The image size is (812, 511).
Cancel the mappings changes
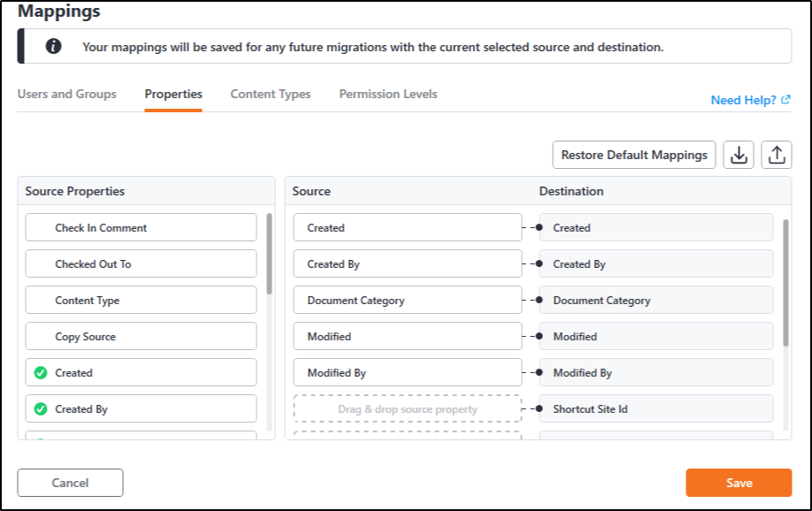tap(70, 483)
